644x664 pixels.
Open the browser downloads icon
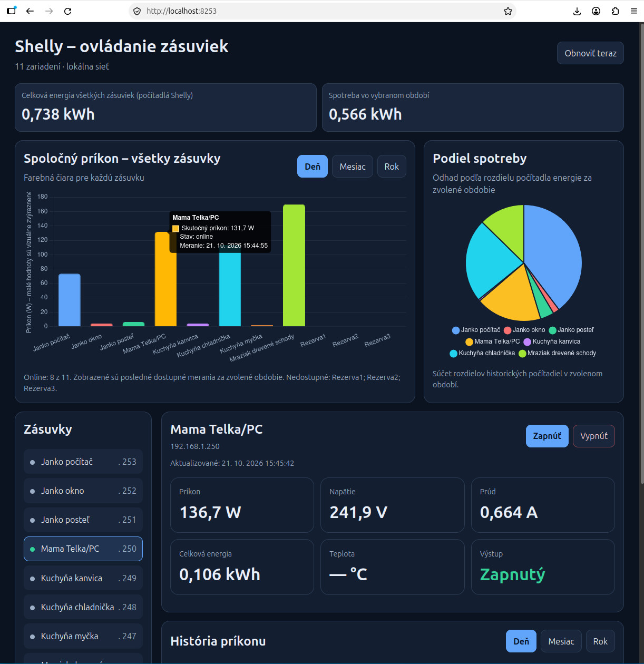pos(577,11)
